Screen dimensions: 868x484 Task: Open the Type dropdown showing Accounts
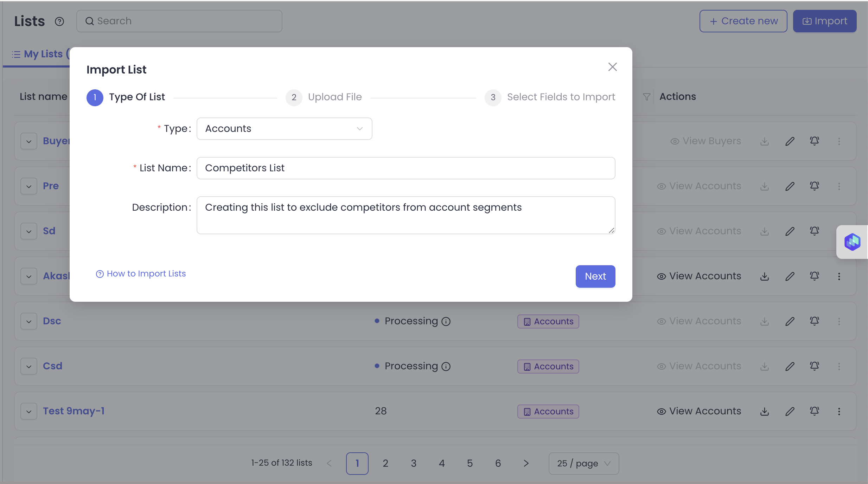tap(284, 129)
